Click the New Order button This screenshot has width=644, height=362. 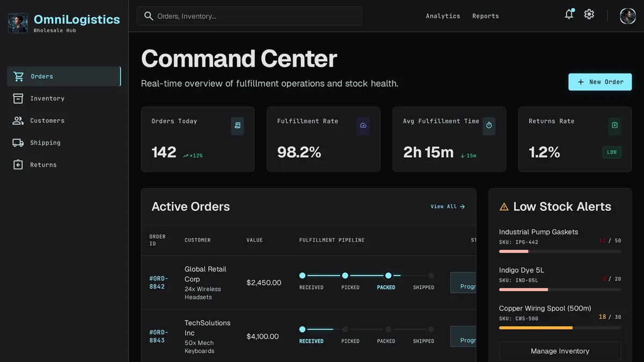pyautogui.click(x=600, y=82)
